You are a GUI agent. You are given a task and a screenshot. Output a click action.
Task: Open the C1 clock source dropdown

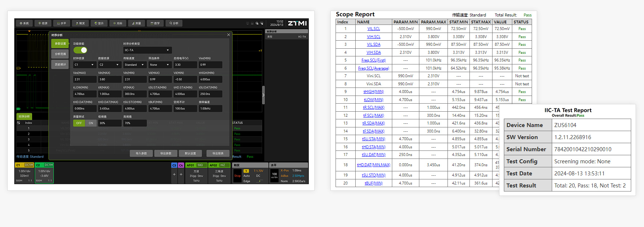84,65
